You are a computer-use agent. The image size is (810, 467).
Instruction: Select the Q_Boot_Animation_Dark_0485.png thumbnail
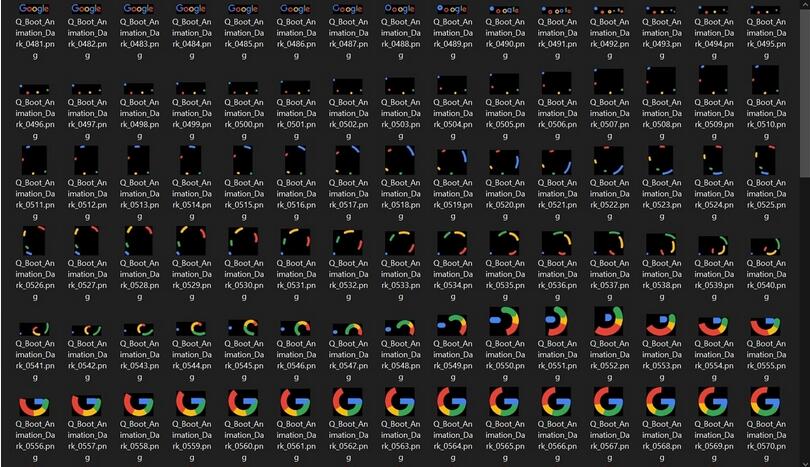point(244,9)
